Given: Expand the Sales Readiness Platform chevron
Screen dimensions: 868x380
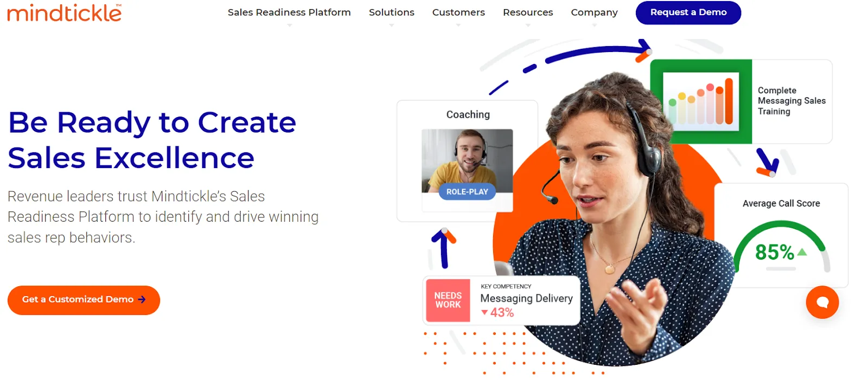Looking at the screenshot, I should pos(289,25).
